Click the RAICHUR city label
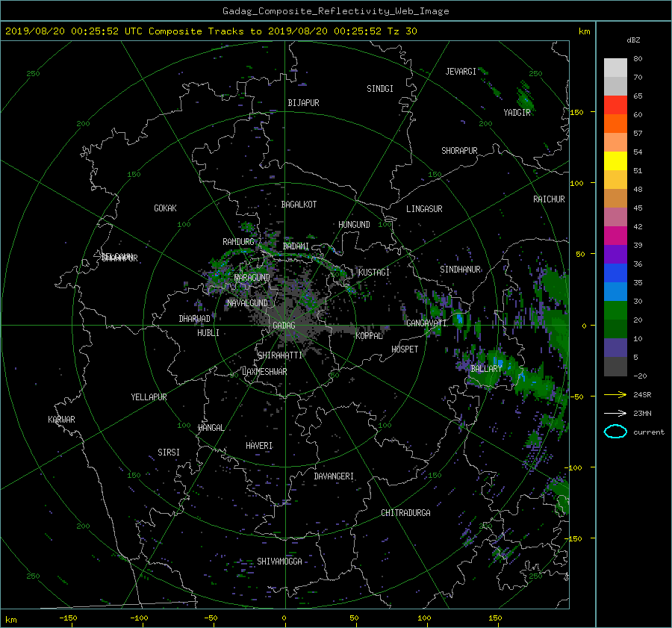Screen dimensions: 672x628 click(549, 199)
